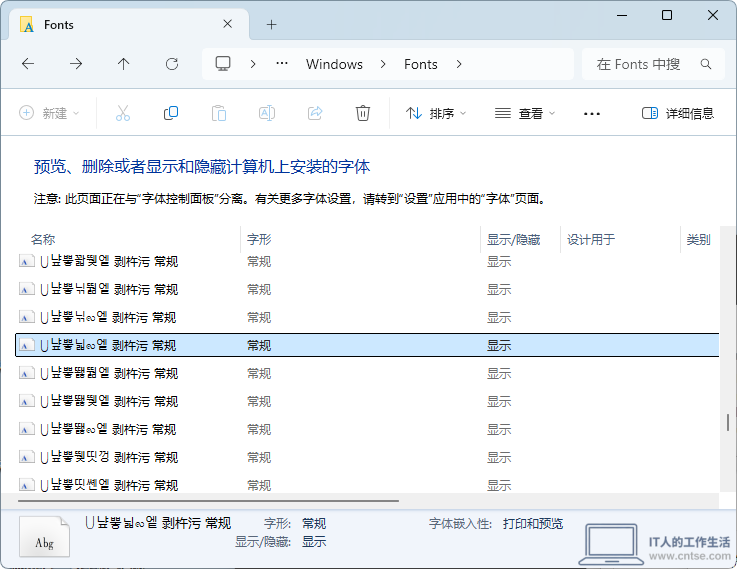This screenshot has height=569, width=737.
Task: Click the vertical scrollbar thumb at right
Action: 728,422
